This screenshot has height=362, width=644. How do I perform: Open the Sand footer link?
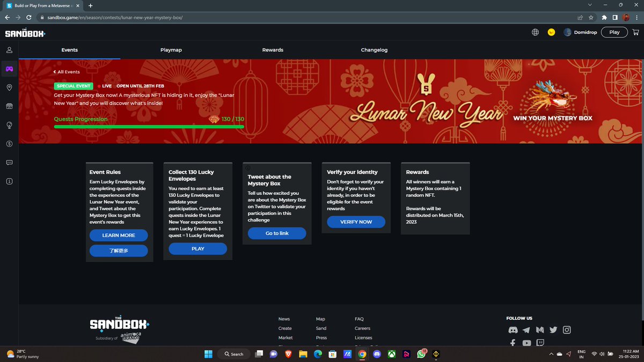tap(321, 328)
